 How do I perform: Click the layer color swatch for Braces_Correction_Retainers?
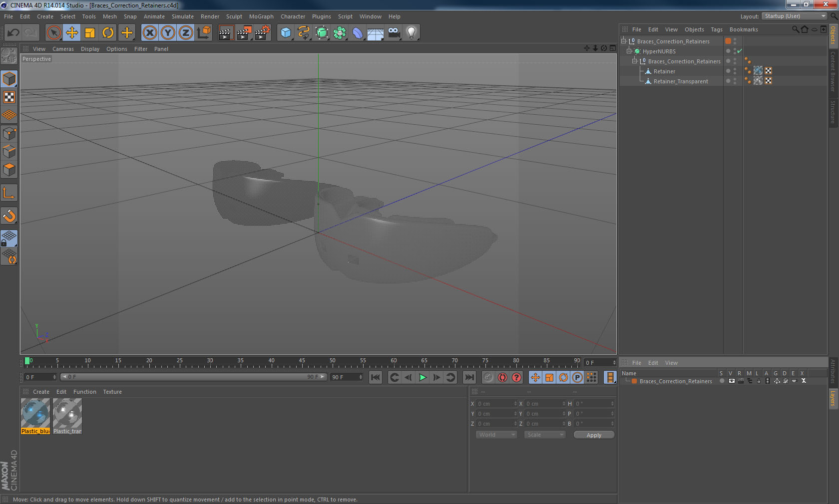click(x=634, y=381)
